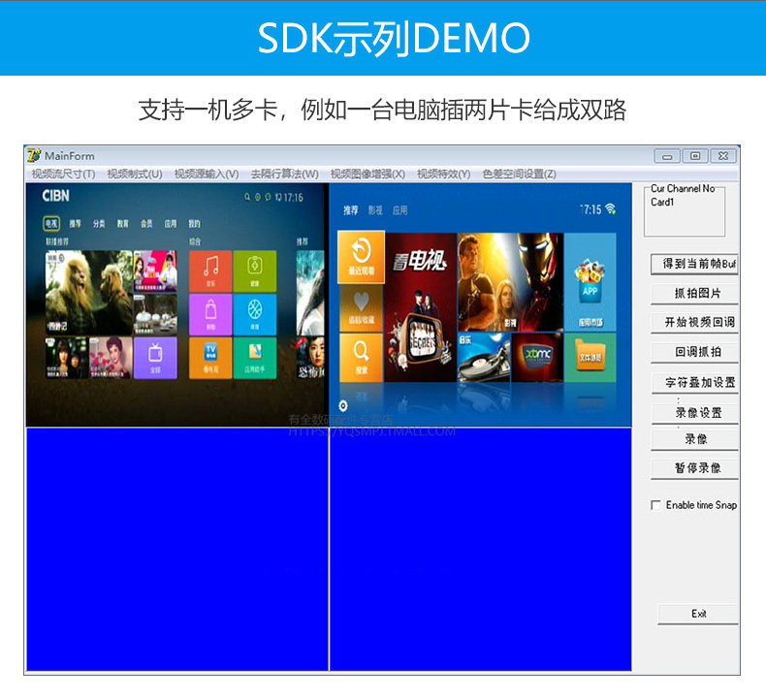766x700 pixels.
Task: Click the purple TV tile
Action: (155, 358)
